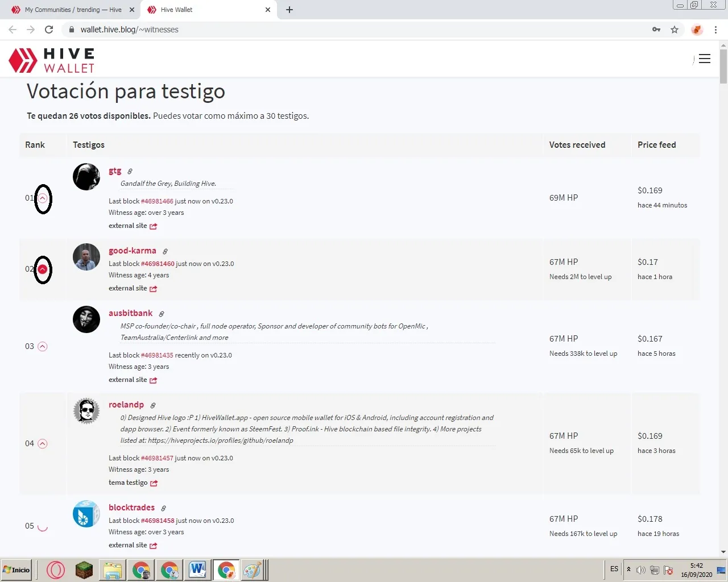This screenshot has height=582, width=728.
Task: Toggle upvote for witness blocktrades
Action: click(43, 526)
